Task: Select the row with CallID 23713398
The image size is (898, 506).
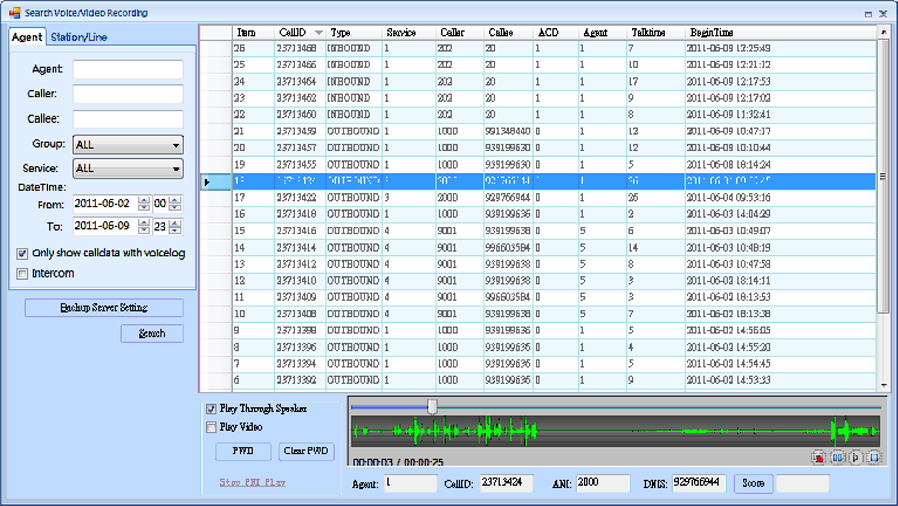Action: point(538,330)
